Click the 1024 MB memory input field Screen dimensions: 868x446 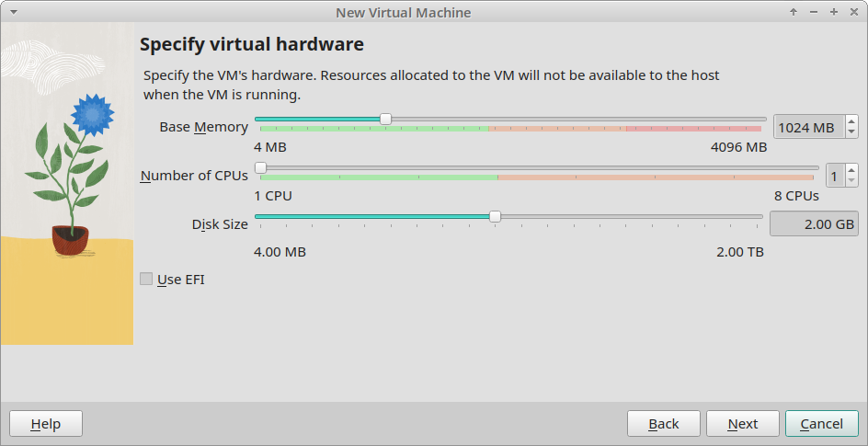809,127
